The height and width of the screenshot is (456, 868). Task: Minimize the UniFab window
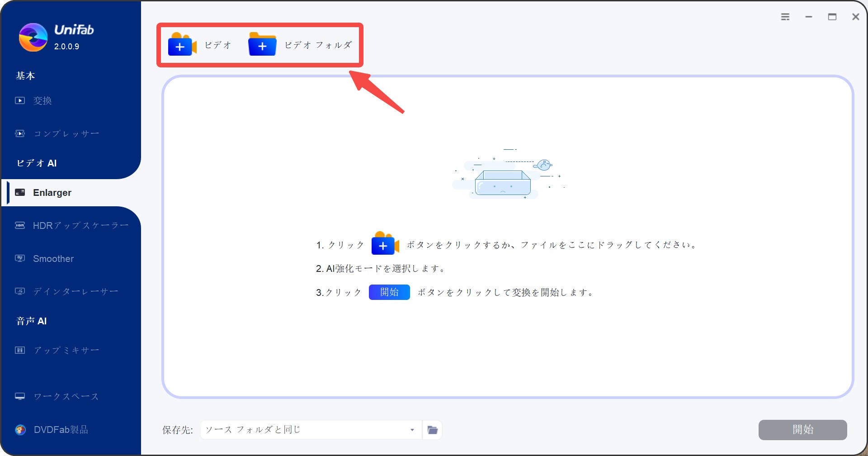809,17
